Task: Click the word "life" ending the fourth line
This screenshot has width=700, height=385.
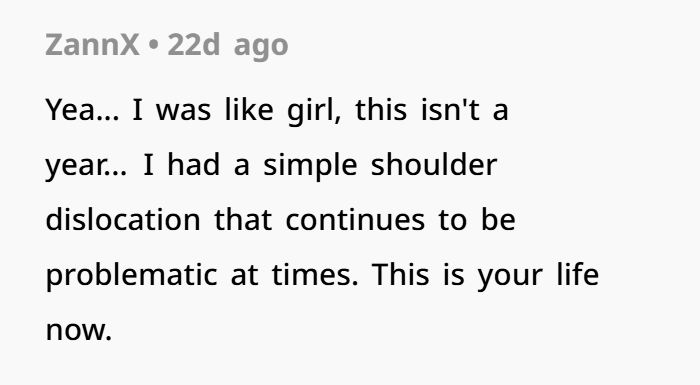Action: point(578,274)
